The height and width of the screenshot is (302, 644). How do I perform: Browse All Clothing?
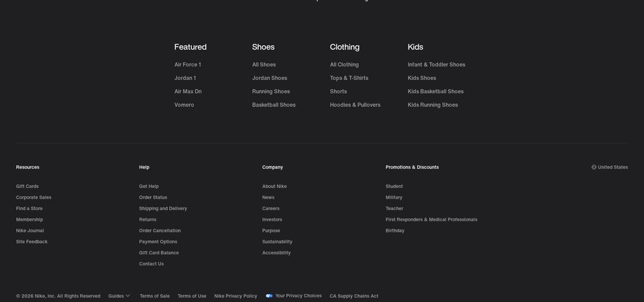(344, 64)
